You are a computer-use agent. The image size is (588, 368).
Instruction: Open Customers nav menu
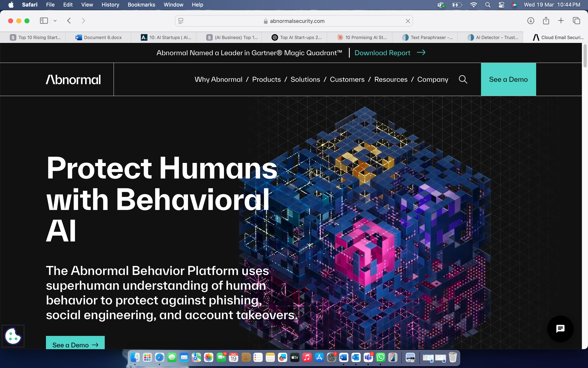pos(347,79)
